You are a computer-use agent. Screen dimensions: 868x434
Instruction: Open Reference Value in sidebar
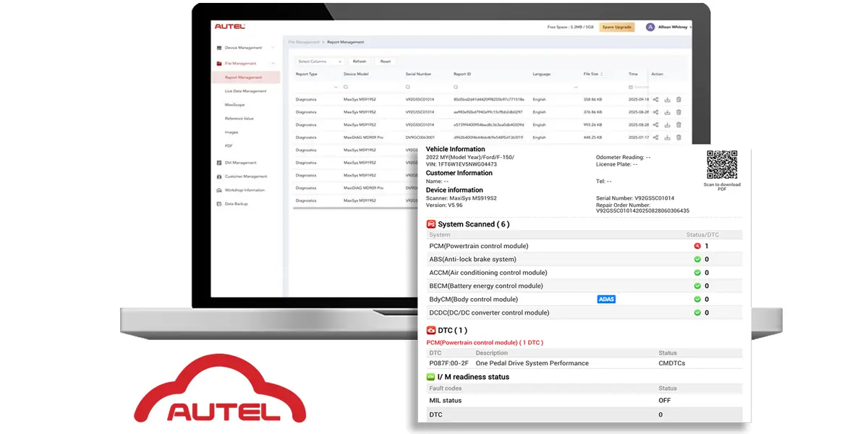pos(239,119)
